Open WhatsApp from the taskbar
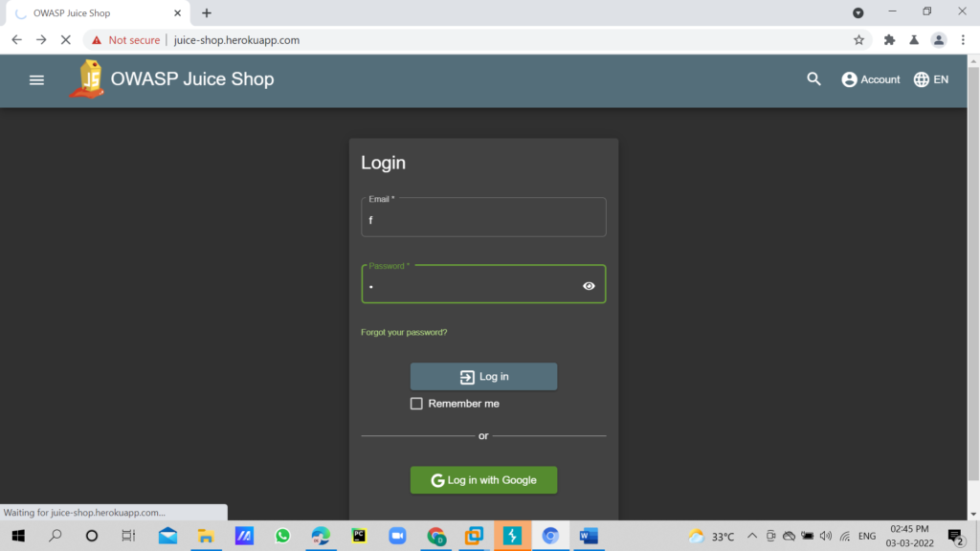Screen dimensions: 980x551 282,536
